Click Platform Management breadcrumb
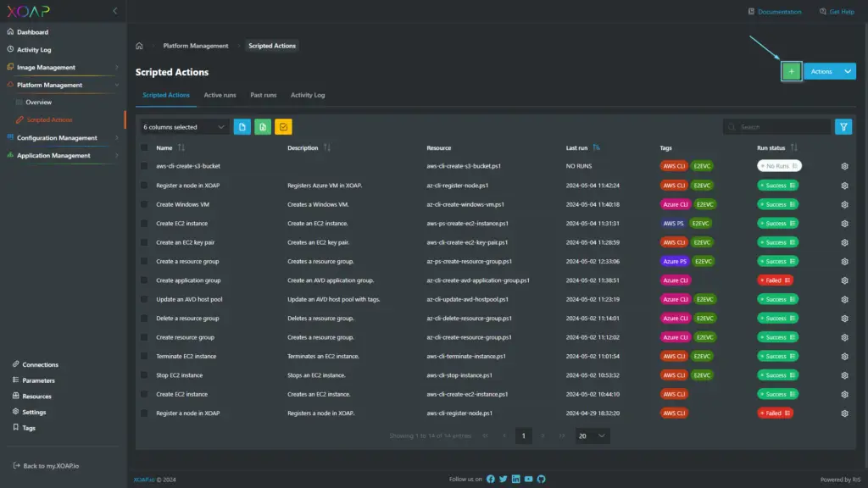868x488 pixels. pos(196,46)
